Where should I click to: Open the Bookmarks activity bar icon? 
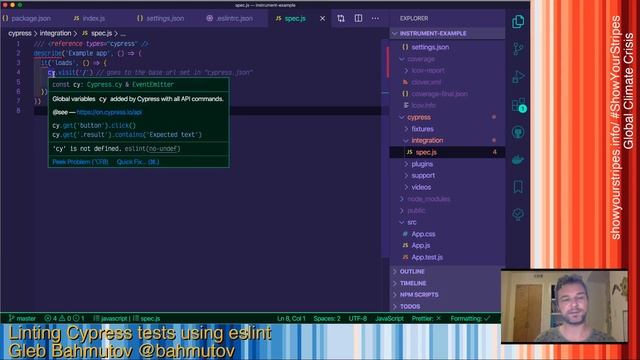coord(518,187)
